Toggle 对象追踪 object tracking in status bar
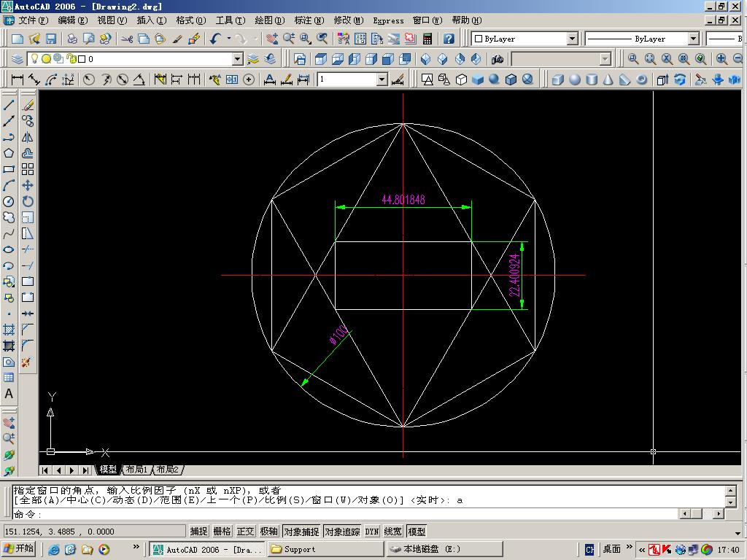Screen dimensions: 747x560 coord(342,532)
